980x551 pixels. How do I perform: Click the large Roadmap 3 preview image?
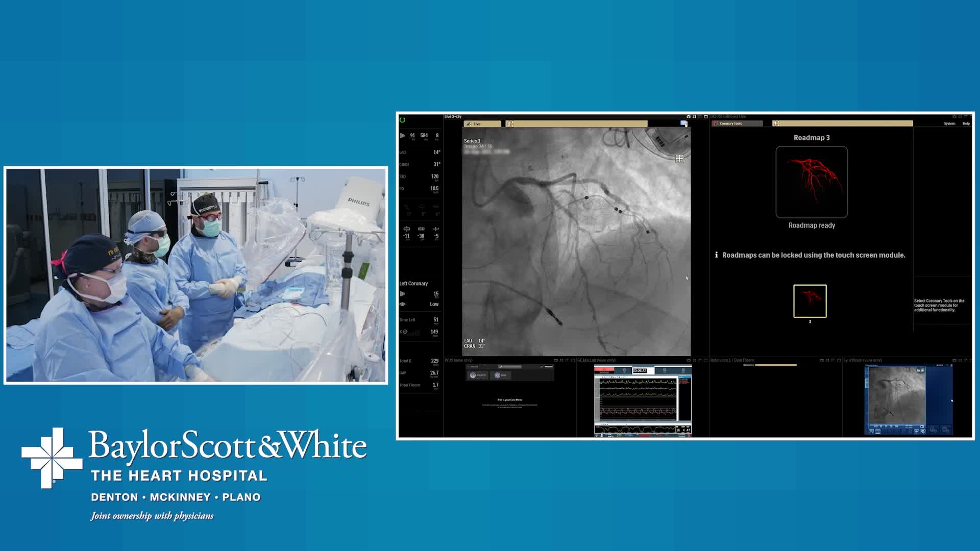[812, 182]
